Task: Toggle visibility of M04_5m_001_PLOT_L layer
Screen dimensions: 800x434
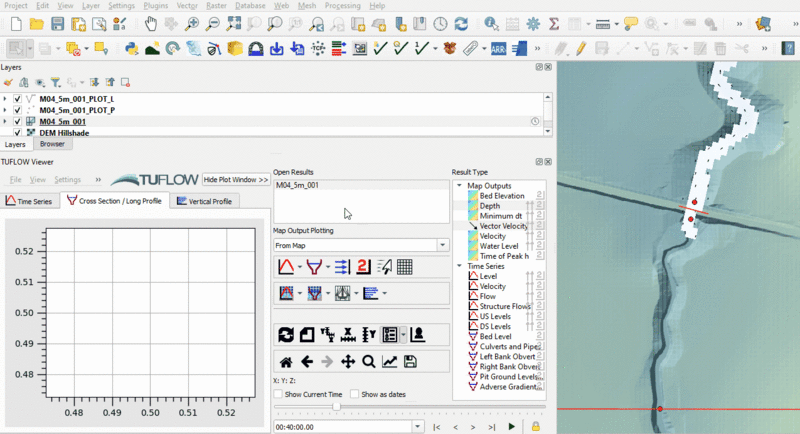Action: (x=18, y=99)
